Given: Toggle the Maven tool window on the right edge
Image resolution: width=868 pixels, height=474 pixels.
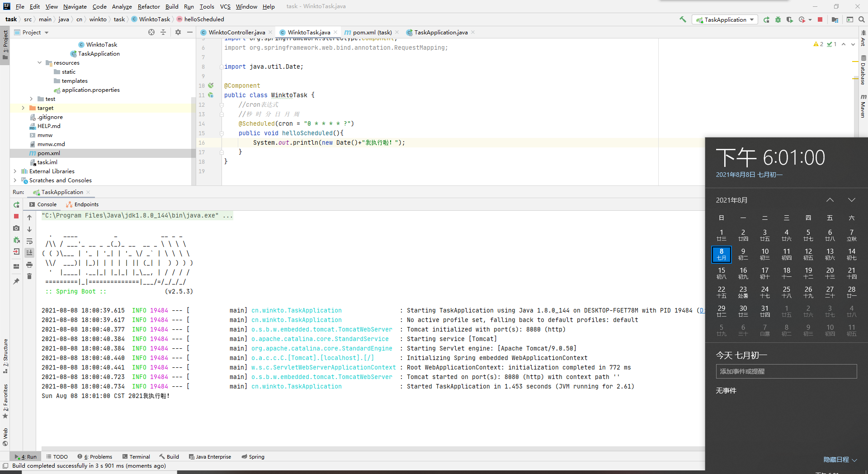Looking at the screenshot, I should click(x=863, y=107).
